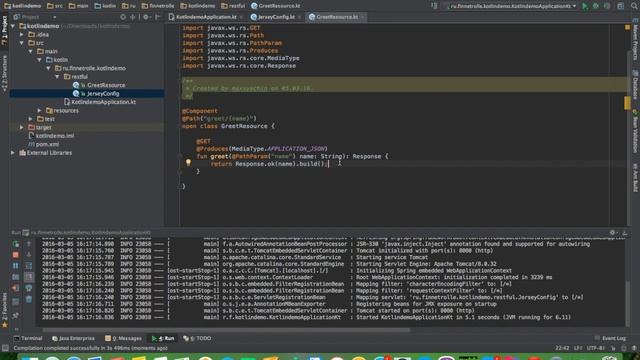Open the Database side panel
This screenshot has height=360, width=640.
(635, 84)
